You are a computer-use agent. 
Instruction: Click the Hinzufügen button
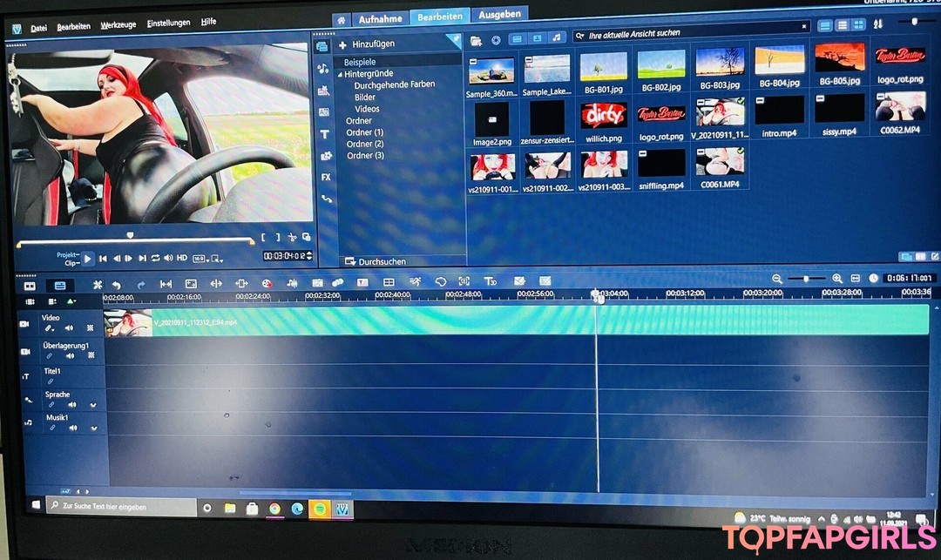click(367, 44)
